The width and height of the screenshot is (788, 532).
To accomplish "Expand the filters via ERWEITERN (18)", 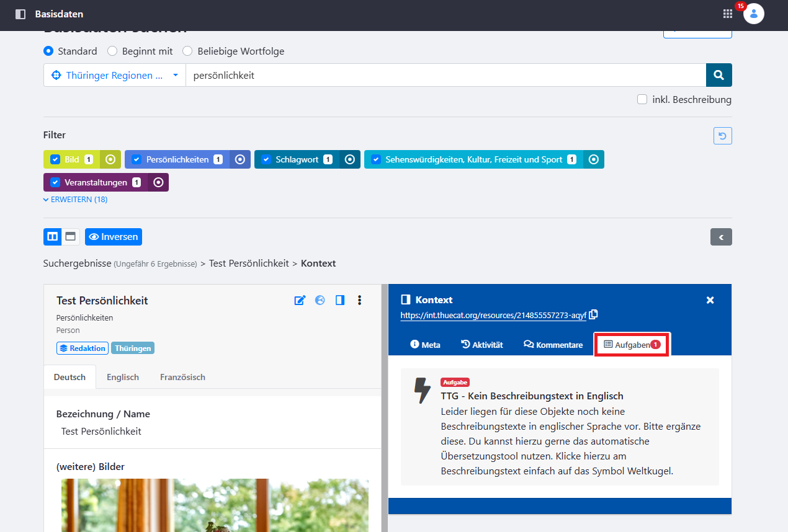I will coord(75,200).
